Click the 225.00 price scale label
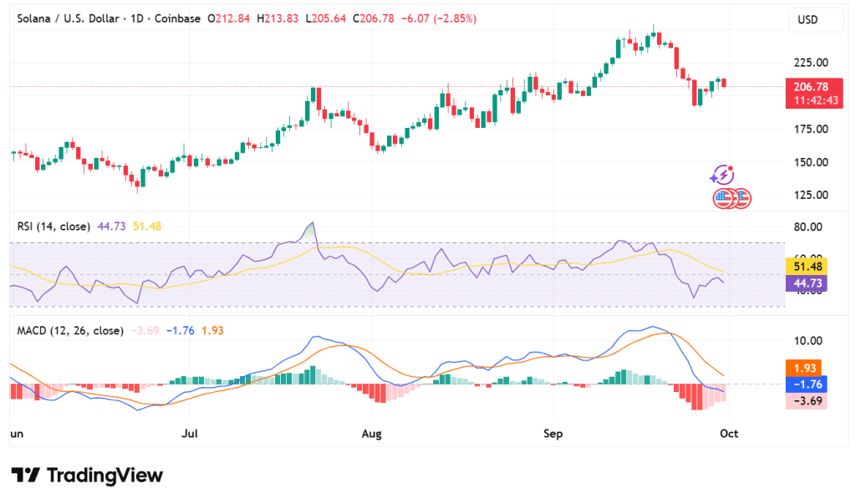This screenshot has width=856, height=504. 810,63
